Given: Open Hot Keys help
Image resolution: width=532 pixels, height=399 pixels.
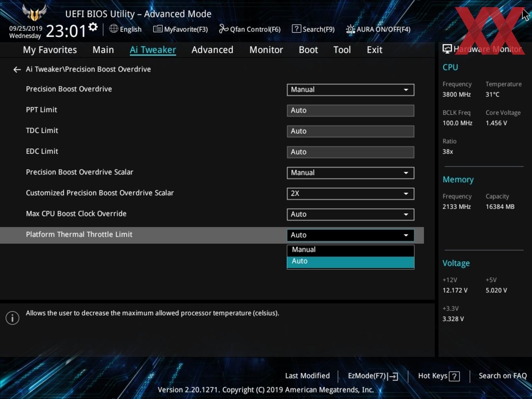Looking at the screenshot, I should pyautogui.click(x=439, y=376).
